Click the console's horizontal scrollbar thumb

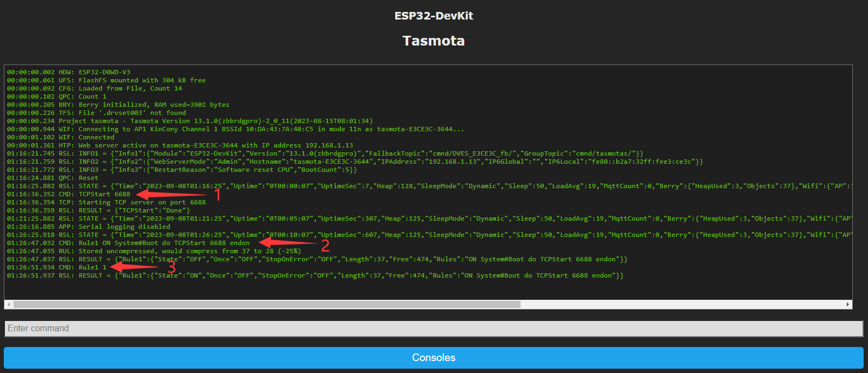coord(267,305)
